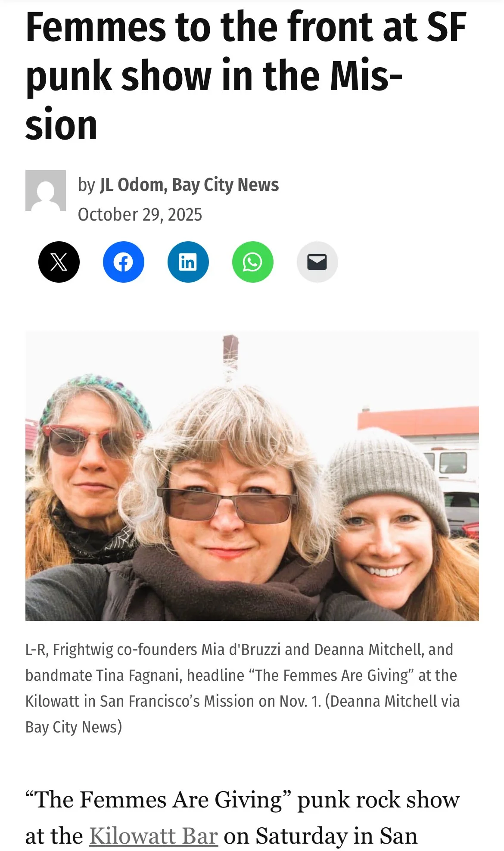
Task: Email the article using the envelope icon
Action: (x=317, y=262)
